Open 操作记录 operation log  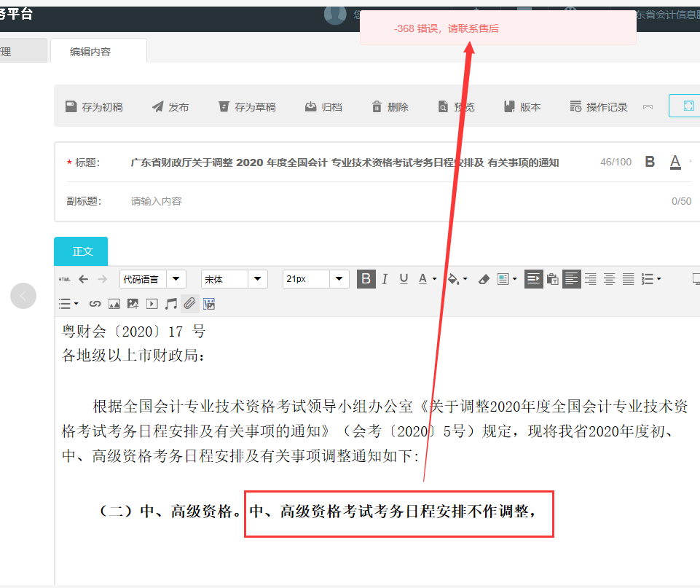pos(599,106)
